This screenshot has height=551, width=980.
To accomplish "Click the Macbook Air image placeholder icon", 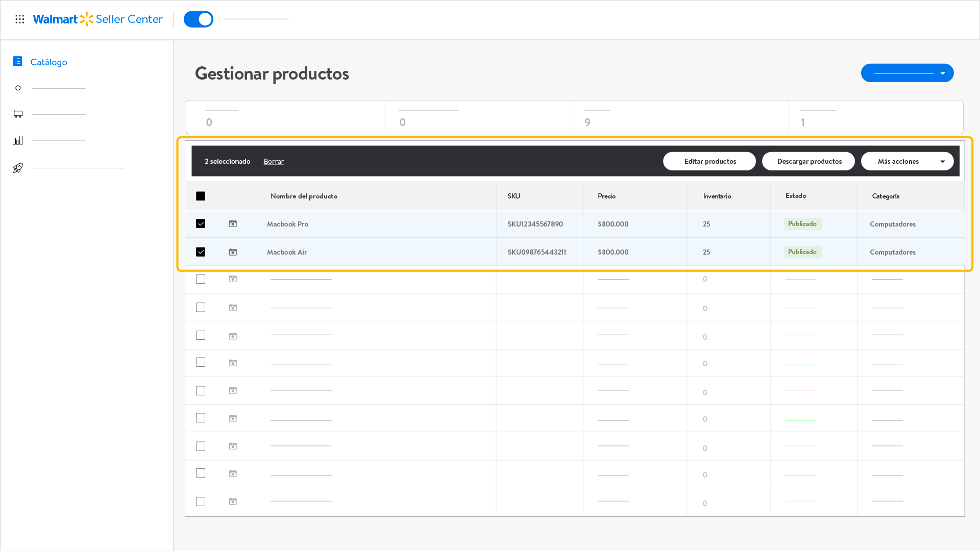I will coord(233,252).
